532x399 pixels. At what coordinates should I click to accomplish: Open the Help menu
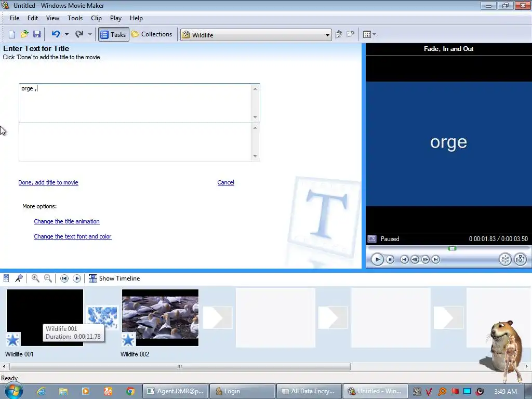tap(137, 18)
